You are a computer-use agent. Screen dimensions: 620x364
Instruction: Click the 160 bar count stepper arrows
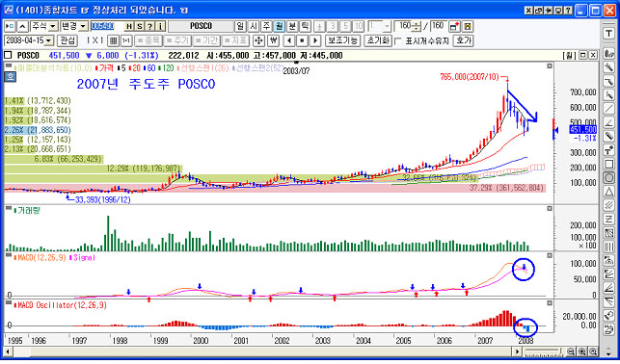[417, 26]
